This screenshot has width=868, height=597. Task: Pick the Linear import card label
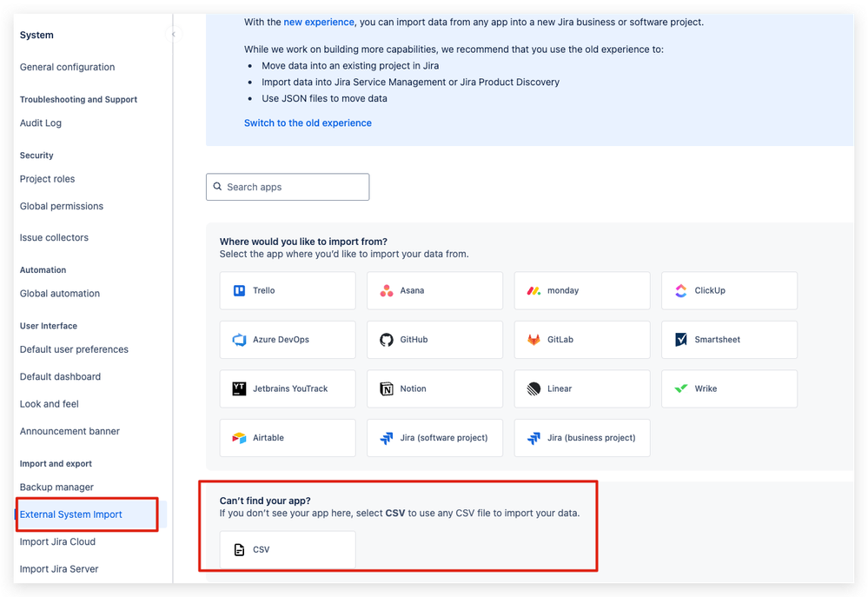pos(560,388)
